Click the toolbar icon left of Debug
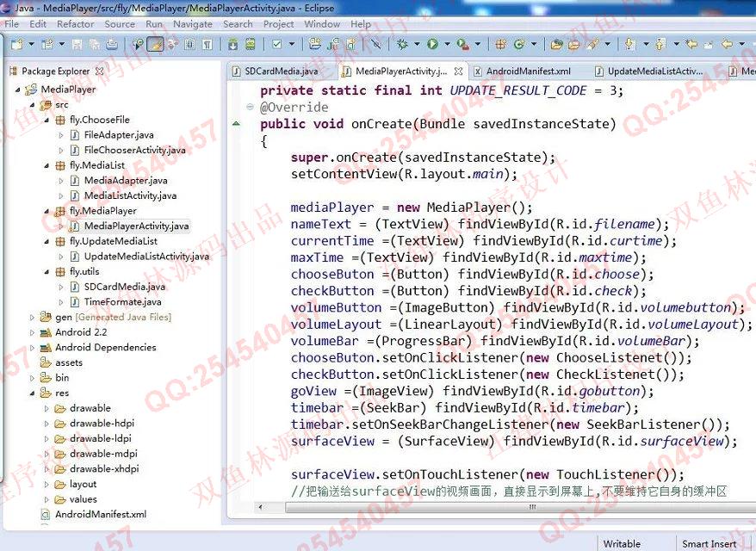 point(375,45)
